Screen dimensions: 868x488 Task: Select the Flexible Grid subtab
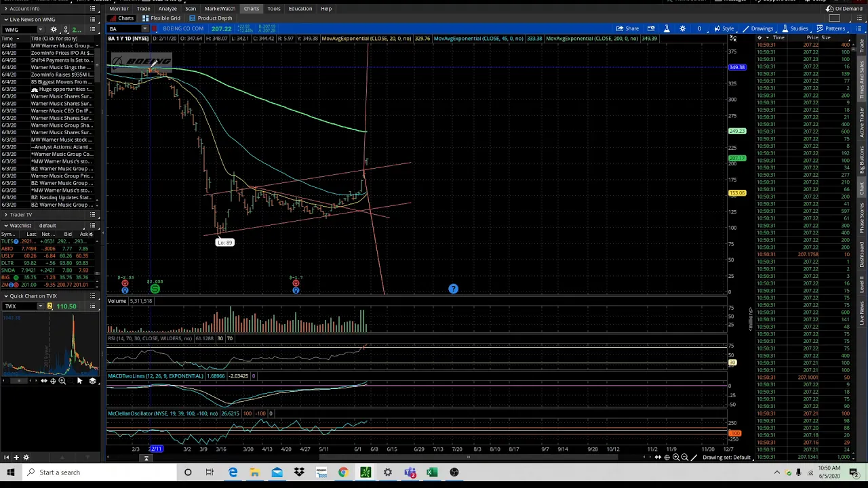coord(161,18)
